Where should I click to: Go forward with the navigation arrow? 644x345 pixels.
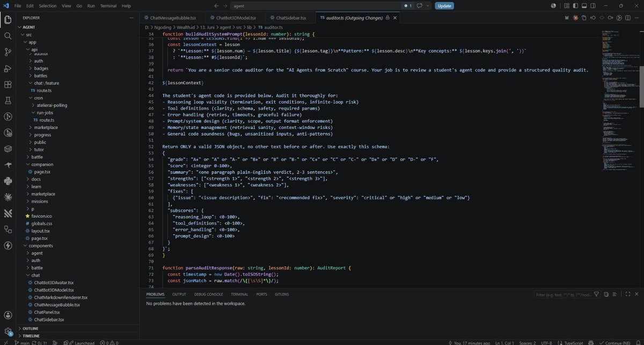(226, 6)
